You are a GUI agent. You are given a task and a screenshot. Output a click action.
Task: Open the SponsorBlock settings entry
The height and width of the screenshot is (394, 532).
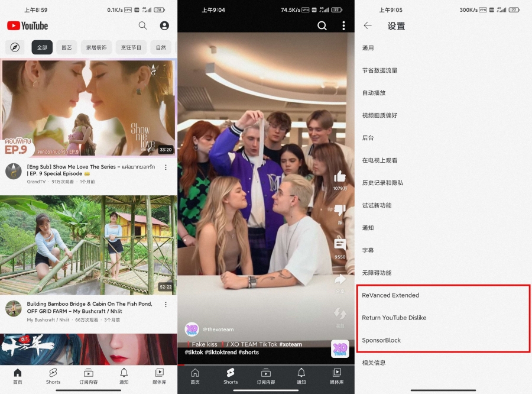coord(381,340)
